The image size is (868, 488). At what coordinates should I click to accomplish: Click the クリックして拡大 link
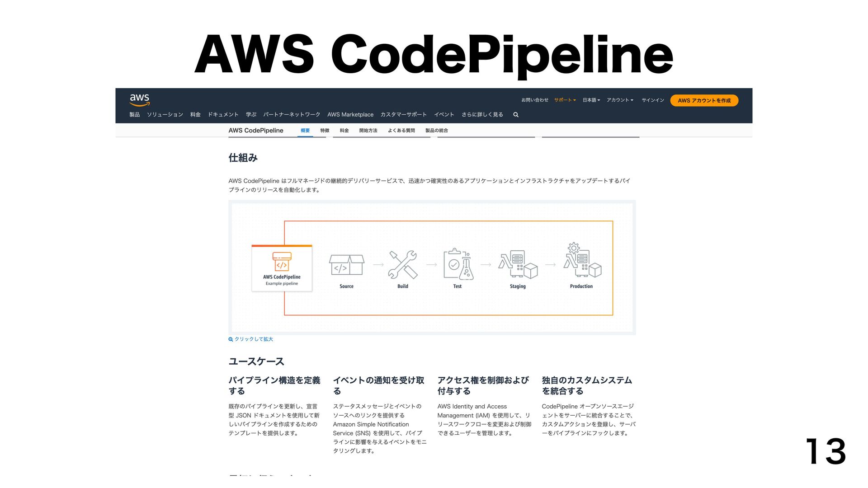(254, 339)
